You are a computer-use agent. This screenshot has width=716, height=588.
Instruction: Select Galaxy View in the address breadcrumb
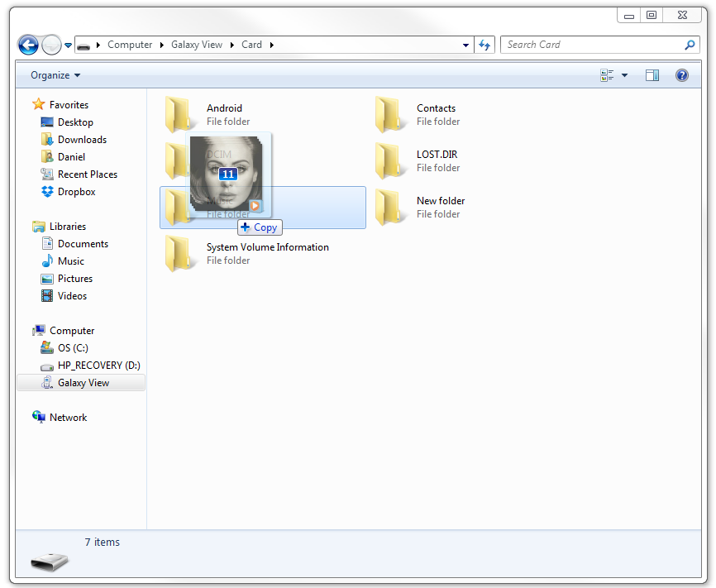tap(197, 45)
